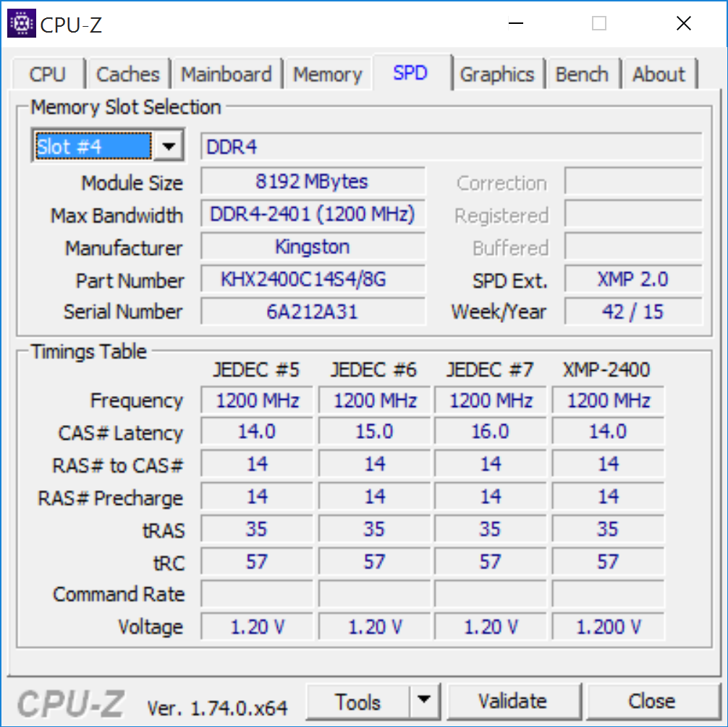Click the Validate button
This screenshot has width=728, height=727.
tap(514, 701)
